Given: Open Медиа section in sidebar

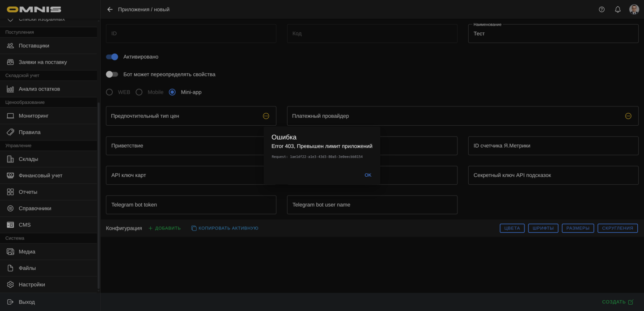Looking at the screenshot, I should [27, 251].
